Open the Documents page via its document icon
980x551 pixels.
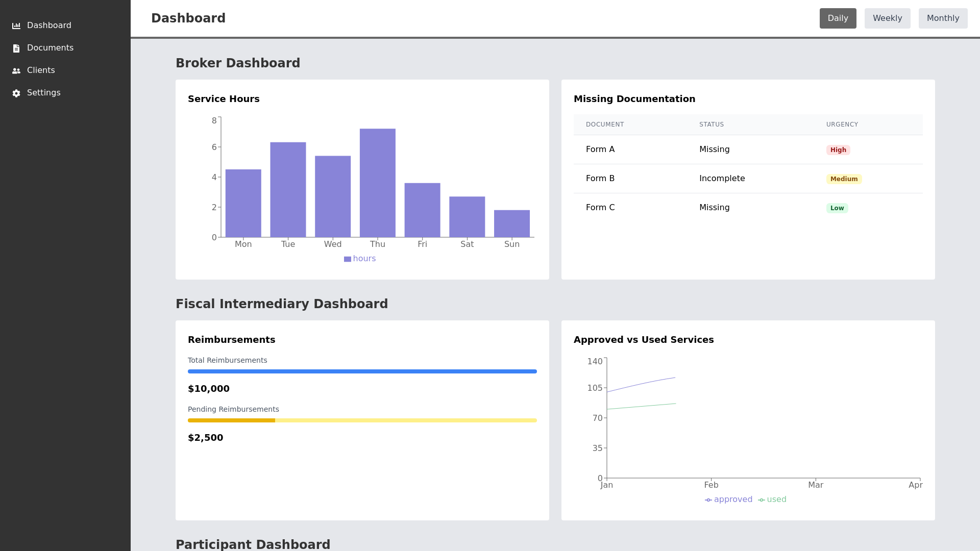[x=16, y=47]
